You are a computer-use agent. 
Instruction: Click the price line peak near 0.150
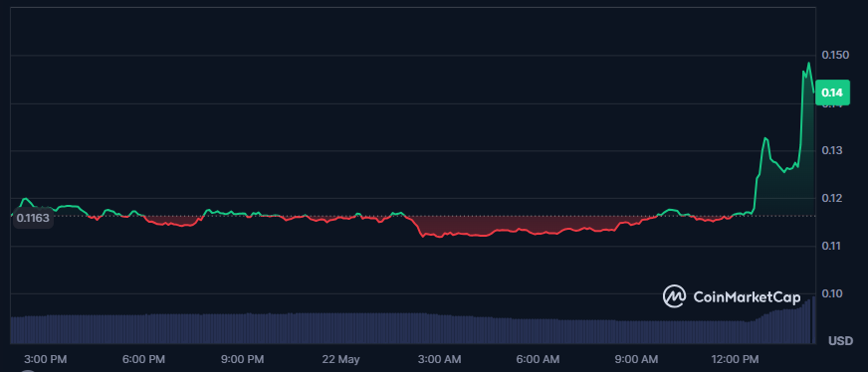pos(808,63)
